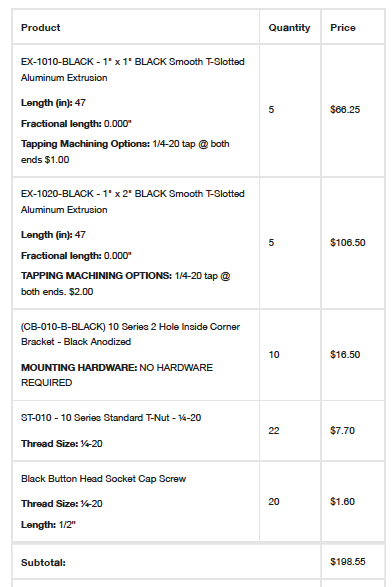The height and width of the screenshot is (587, 392).
Task: Select the $106.50 price cell
Action: (347, 243)
